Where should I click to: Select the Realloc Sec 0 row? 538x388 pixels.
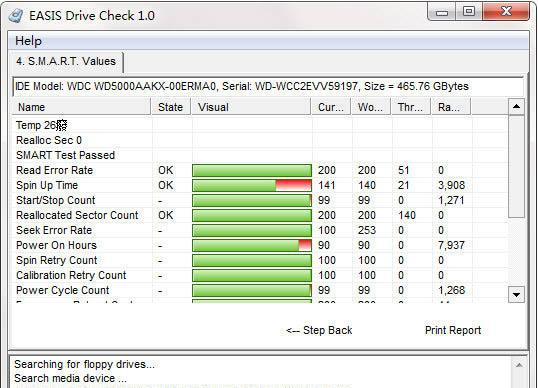click(x=260, y=140)
